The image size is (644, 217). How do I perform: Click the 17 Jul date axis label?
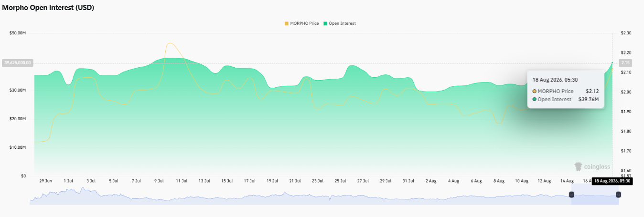tap(249, 181)
